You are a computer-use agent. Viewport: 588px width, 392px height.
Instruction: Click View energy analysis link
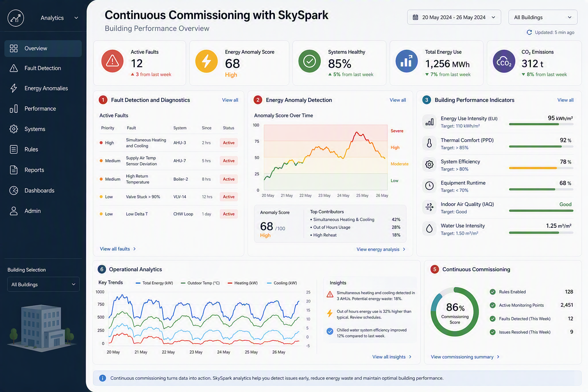(x=381, y=249)
